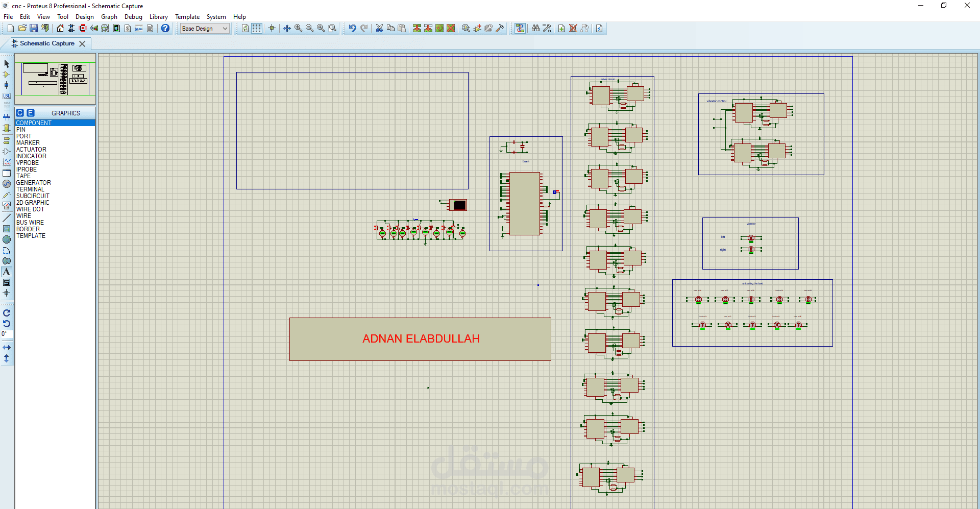980x509 pixels.
Task: Select the 2D graphics text tool
Action: [7, 272]
